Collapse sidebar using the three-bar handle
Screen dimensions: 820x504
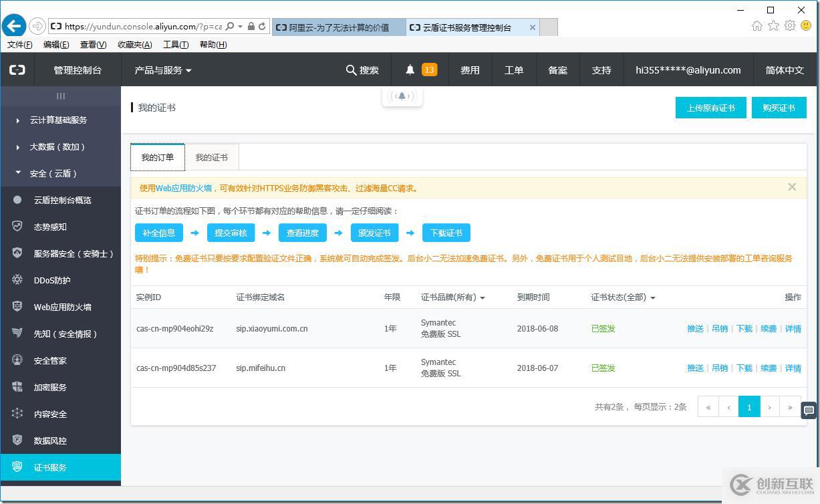click(60, 96)
